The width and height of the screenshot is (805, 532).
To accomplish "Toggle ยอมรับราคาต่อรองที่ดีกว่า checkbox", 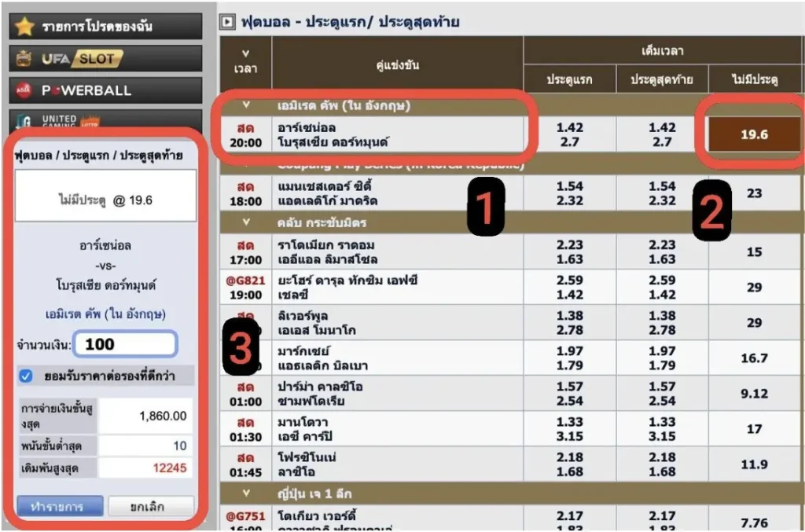I will (26, 376).
